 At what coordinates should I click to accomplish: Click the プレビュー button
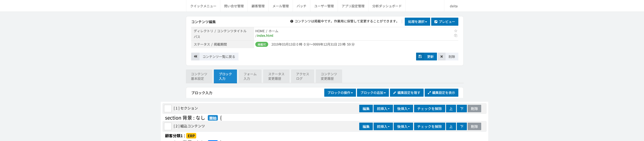tap(445, 22)
